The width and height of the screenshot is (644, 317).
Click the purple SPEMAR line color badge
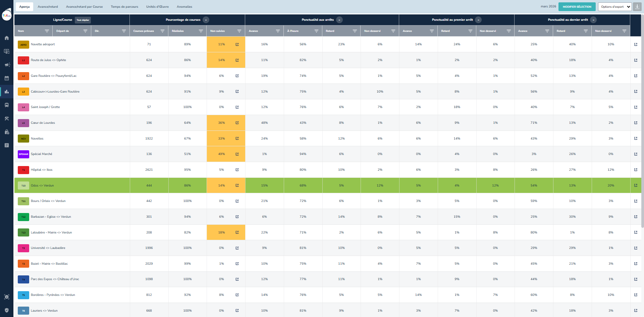pos(23,154)
